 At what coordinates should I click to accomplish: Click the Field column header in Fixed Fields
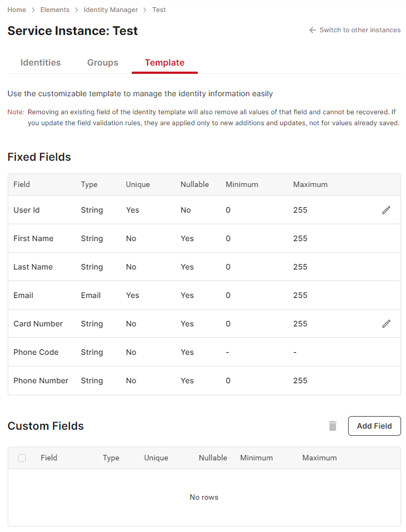(x=21, y=184)
